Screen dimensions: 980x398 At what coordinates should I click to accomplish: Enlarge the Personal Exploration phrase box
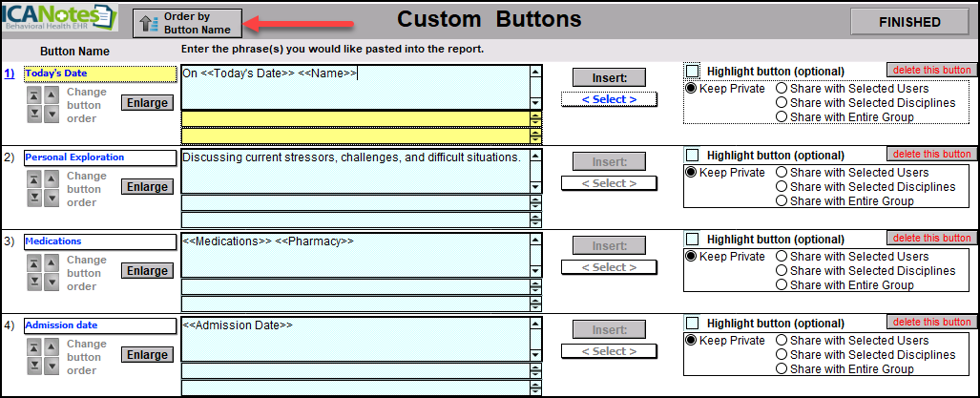[147, 187]
